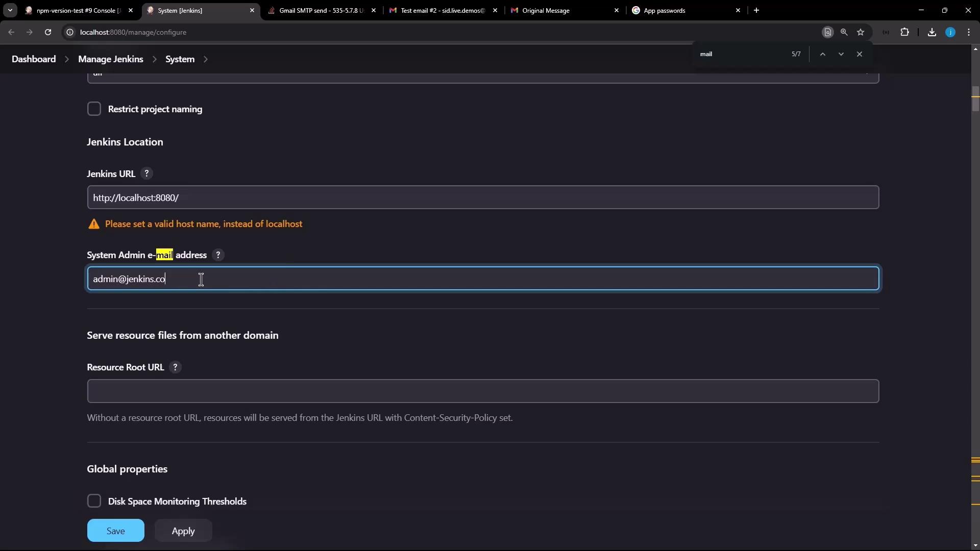Click Resource Root URL help icon
Viewport: 980px width, 551px height.
click(175, 367)
